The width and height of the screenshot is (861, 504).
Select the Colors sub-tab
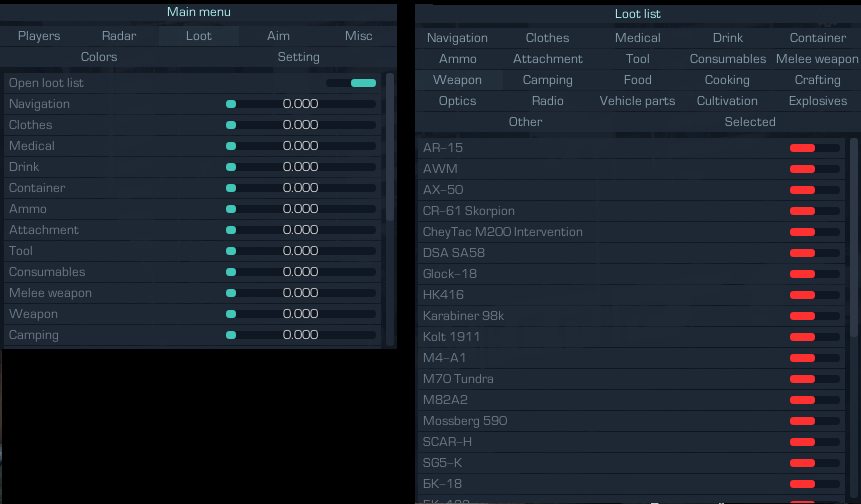click(99, 57)
